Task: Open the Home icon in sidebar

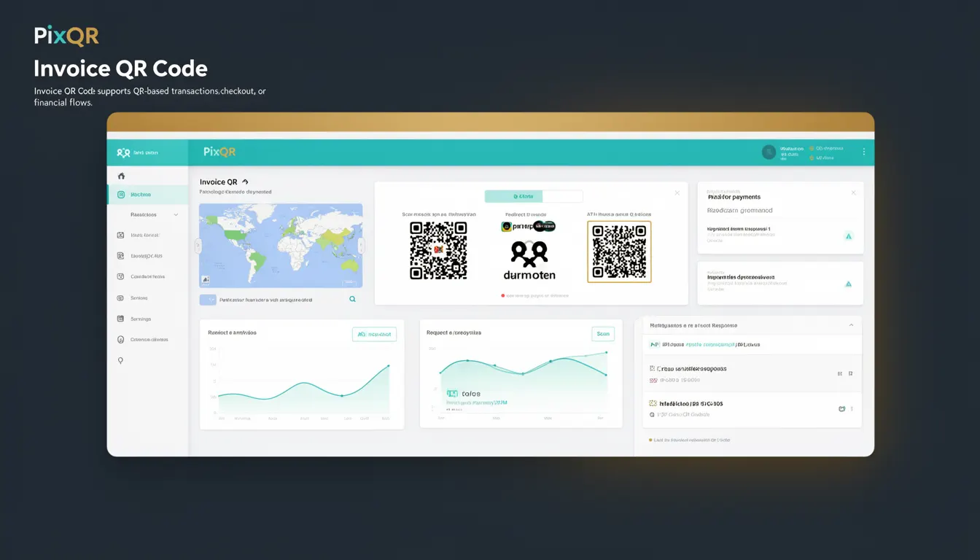Action: [x=121, y=176]
